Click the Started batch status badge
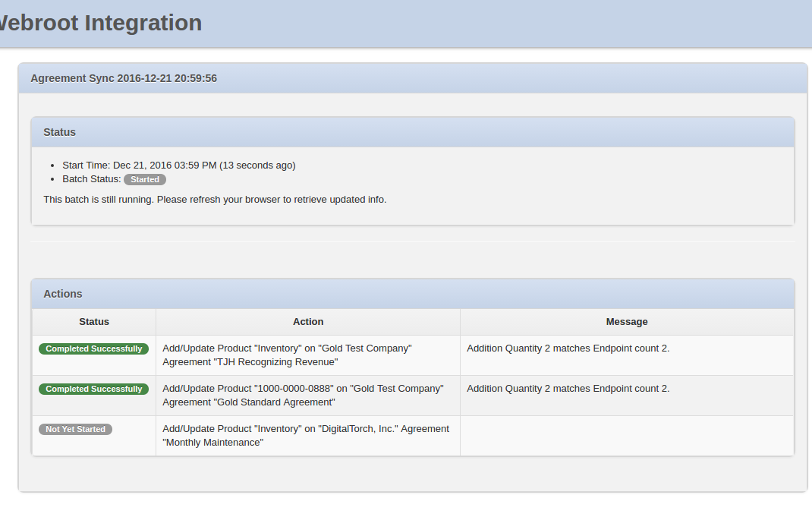812x514 pixels. [145, 179]
